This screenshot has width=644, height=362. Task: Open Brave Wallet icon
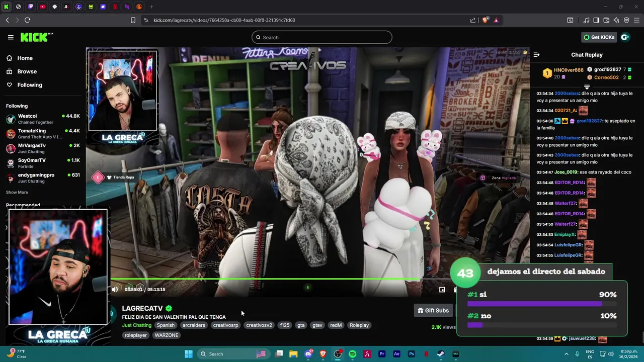pyautogui.click(x=606, y=20)
